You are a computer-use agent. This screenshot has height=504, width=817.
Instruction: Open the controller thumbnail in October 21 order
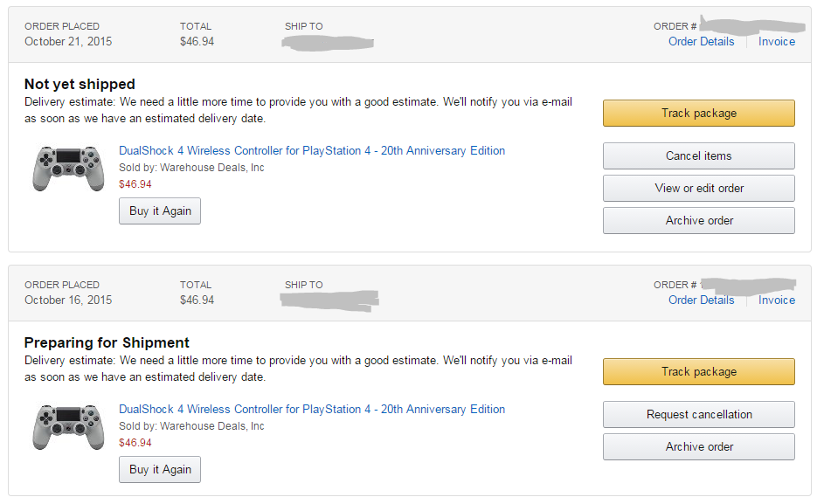pyautogui.click(x=68, y=169)
